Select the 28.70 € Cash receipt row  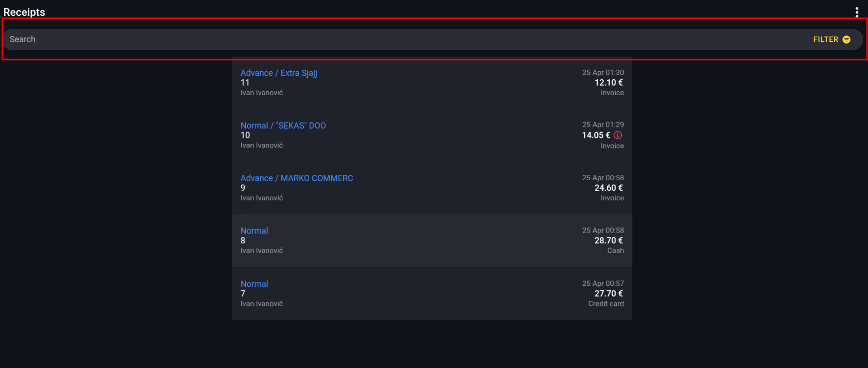[x=432, y=241]
